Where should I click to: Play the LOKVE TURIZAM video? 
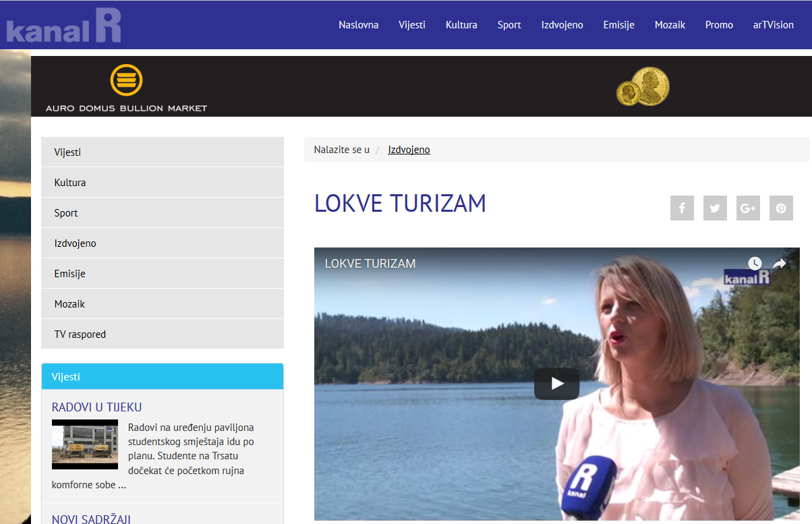point(556,384)
